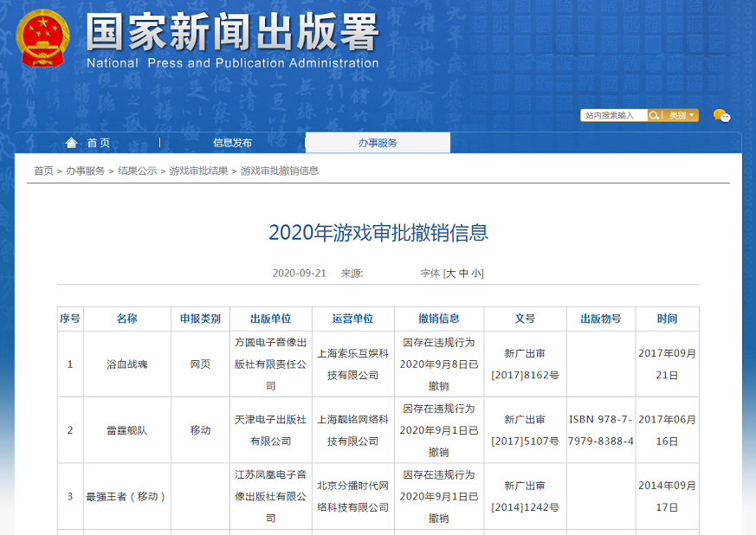Open the WeChat chat bubble icon
The width and height of the screenshot is (756, 535).
(x=721, y=116)
